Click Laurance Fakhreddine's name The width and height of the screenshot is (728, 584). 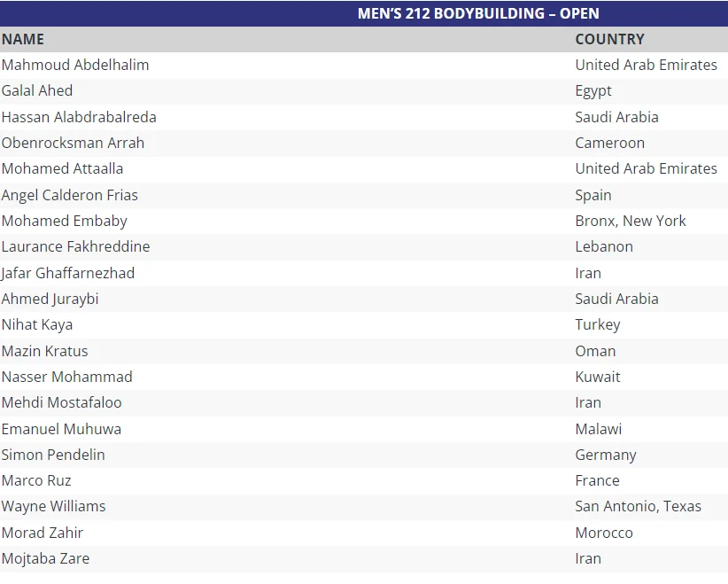coord(75,246)
